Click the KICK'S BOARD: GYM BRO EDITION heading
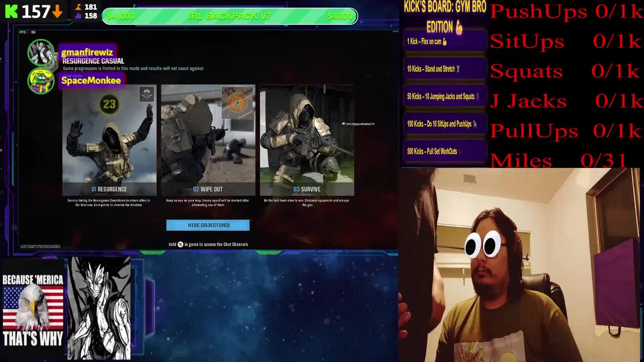This screenshot has height=362, width=644. click(445, 17)
